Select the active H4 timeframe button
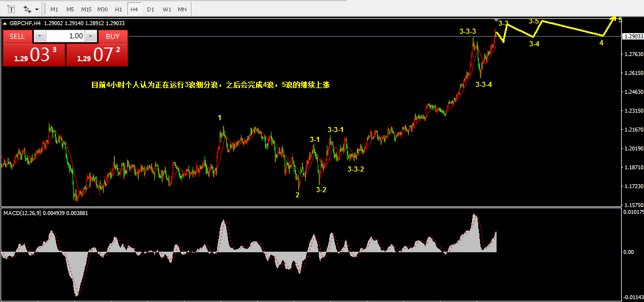644x302 pixels. click(x=134, y=9)
